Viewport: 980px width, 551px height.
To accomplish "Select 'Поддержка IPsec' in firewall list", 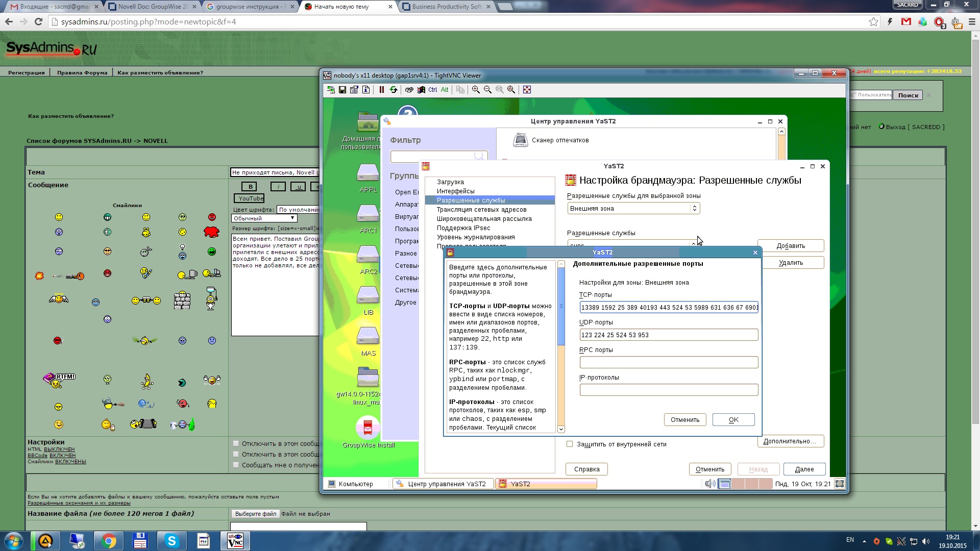I will (463, 228).
